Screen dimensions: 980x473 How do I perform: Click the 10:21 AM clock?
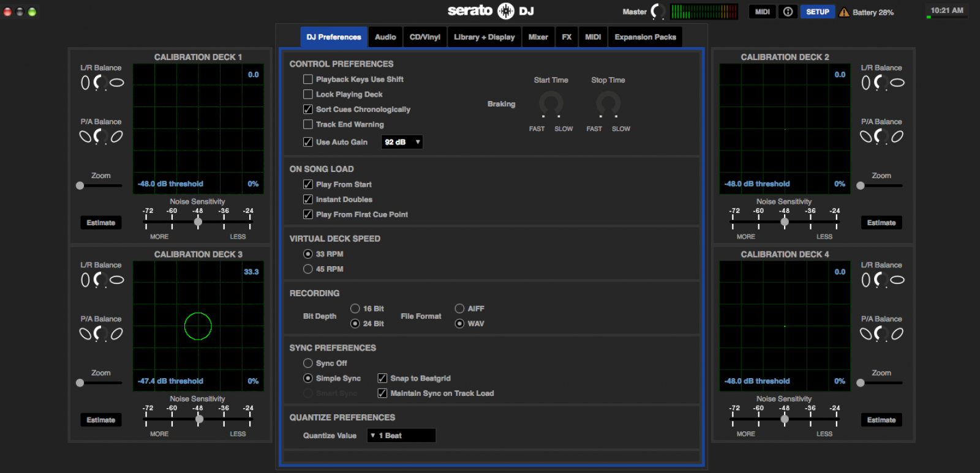[x=947, y=11]
